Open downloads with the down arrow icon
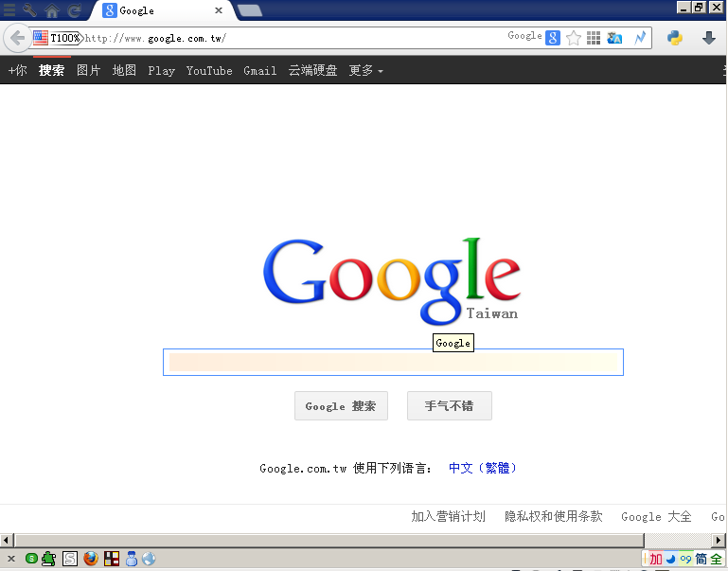728x571 pixels. [x=708, y=38]
